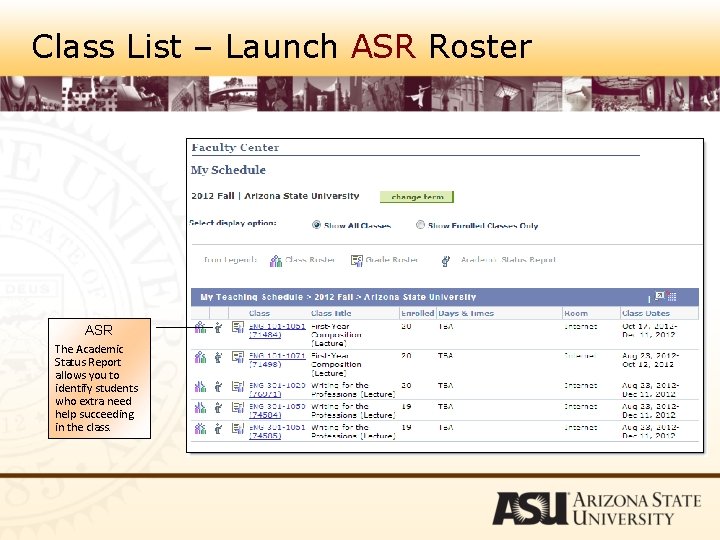Click the Academic Status Report legend label
Image resolution: width=720 pixels, height=540 pixels.
coord(508,260)
